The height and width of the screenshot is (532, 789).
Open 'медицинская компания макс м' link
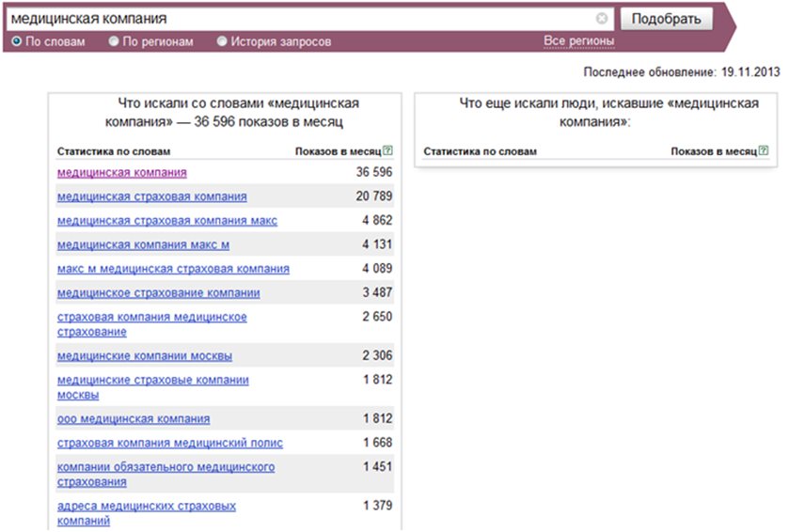pyautogui.click(x=143, y=245)
